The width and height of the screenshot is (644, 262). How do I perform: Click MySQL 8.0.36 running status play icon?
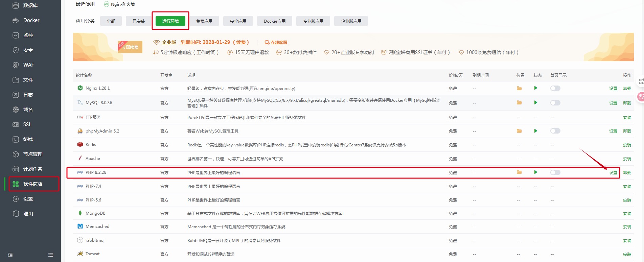pos(535,103)
